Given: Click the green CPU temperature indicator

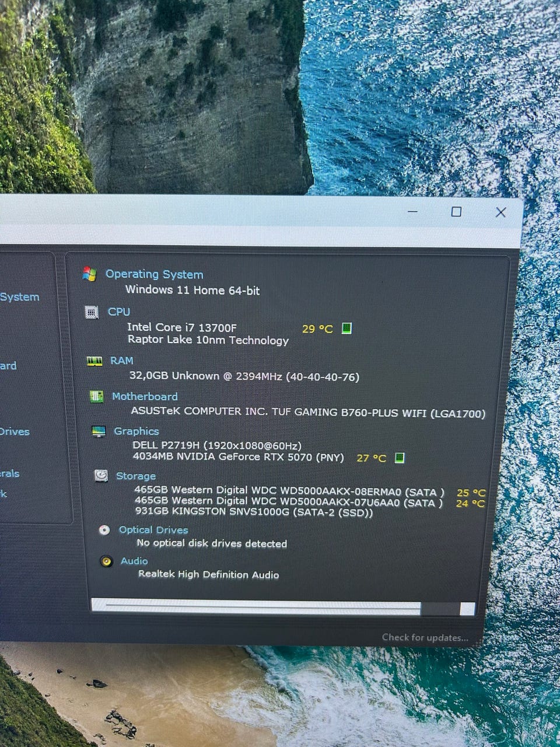Looking at the screenshot, I should pos(346,328).
